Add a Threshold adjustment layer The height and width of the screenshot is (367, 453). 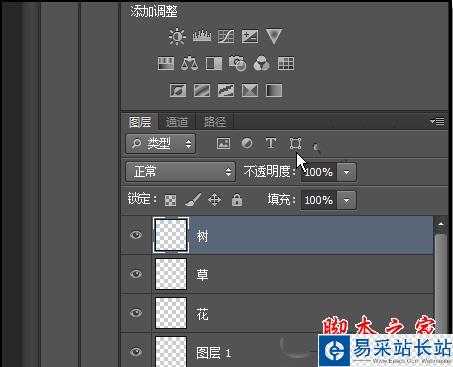point(226,90)
